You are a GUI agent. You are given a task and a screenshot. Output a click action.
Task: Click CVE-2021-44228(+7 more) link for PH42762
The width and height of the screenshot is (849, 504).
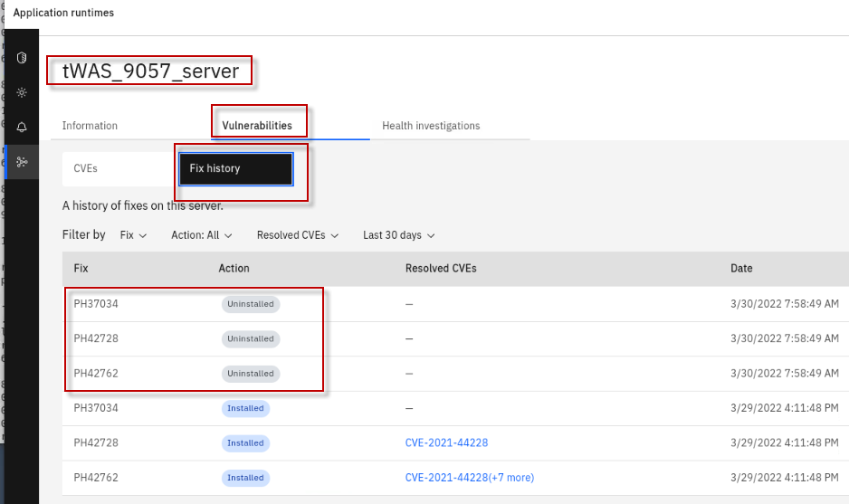(469, 477)
